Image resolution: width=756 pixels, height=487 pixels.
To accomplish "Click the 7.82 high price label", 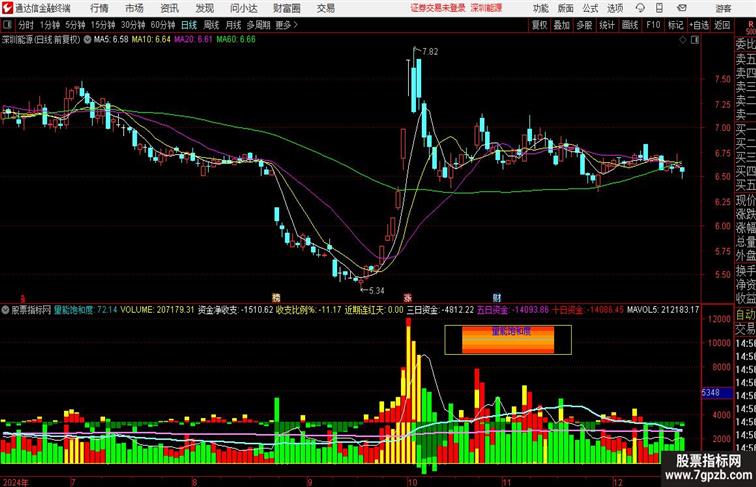I will coord(430,52).
